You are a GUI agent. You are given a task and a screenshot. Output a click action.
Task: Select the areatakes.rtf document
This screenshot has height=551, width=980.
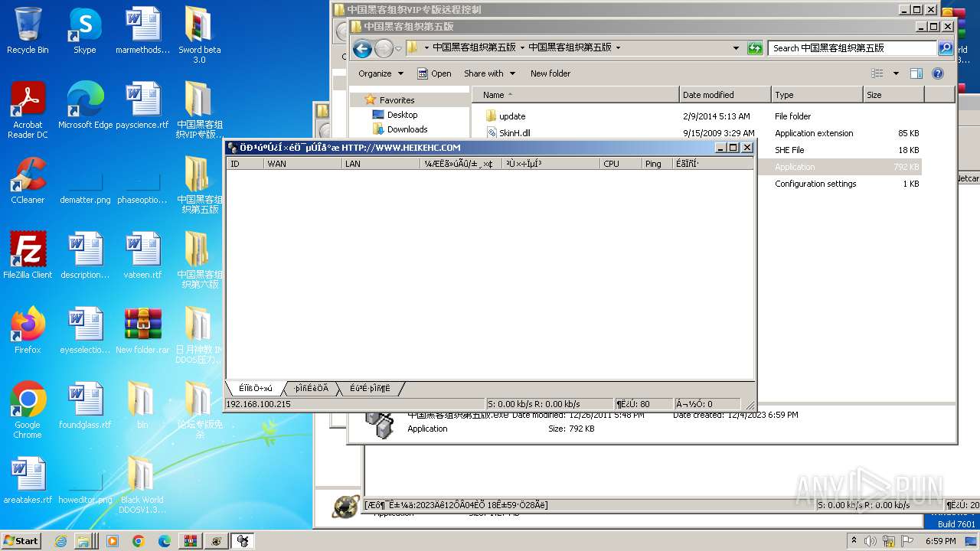(28, 481)
